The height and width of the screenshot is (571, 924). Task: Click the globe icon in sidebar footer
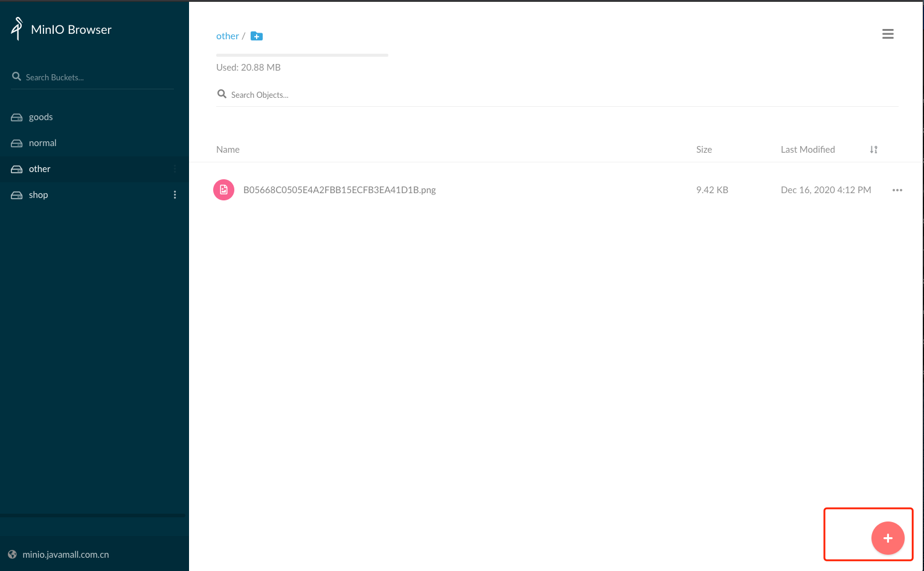12,554
